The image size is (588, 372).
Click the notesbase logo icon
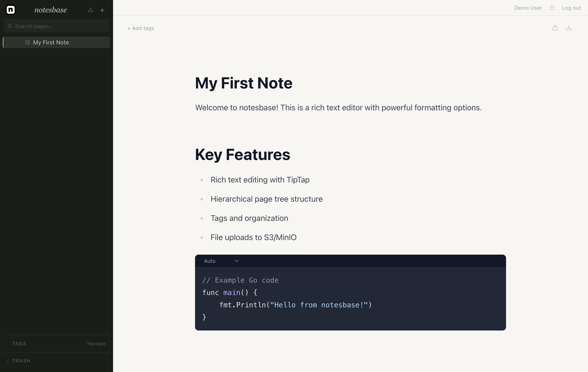(x=10, y=9)
